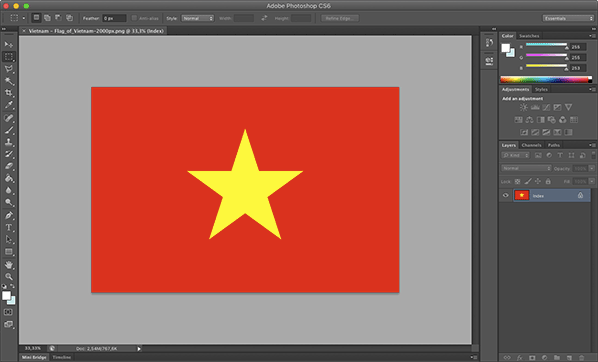Select the Hand tool
The height and width of the screenshot is (362, 598).
[9, 264]
